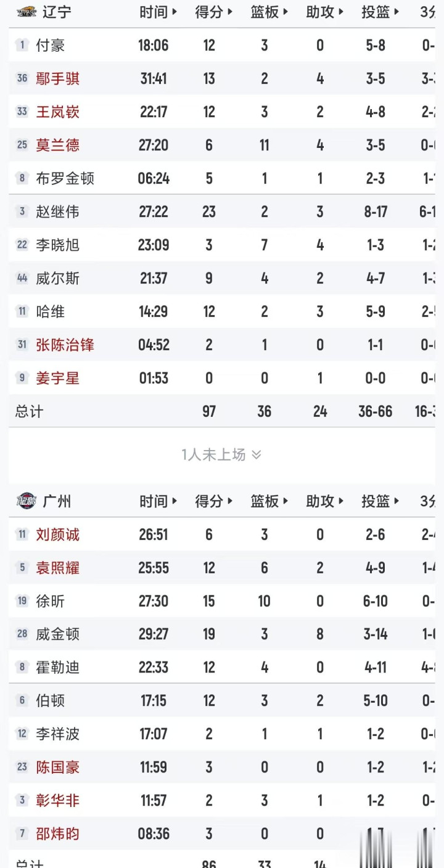444x868 pixels.
Task: Open player profile for 王岚嵚
Action: click(x=58, y=112)
